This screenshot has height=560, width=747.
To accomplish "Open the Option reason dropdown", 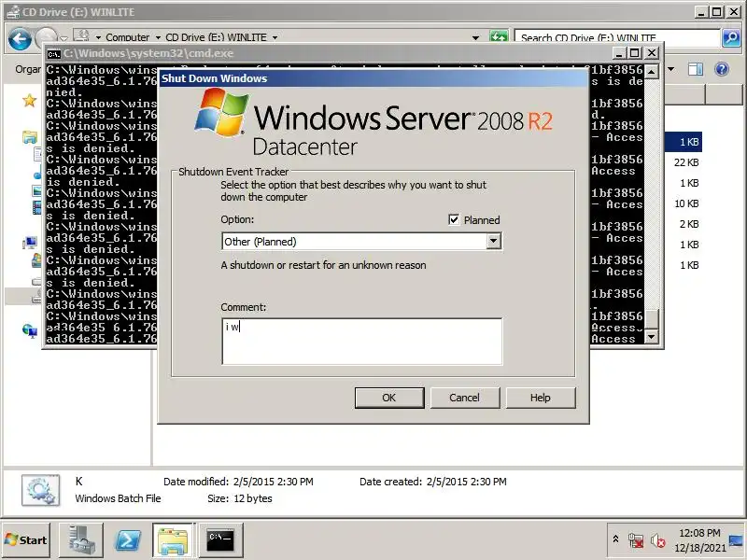I will (494, 242).
